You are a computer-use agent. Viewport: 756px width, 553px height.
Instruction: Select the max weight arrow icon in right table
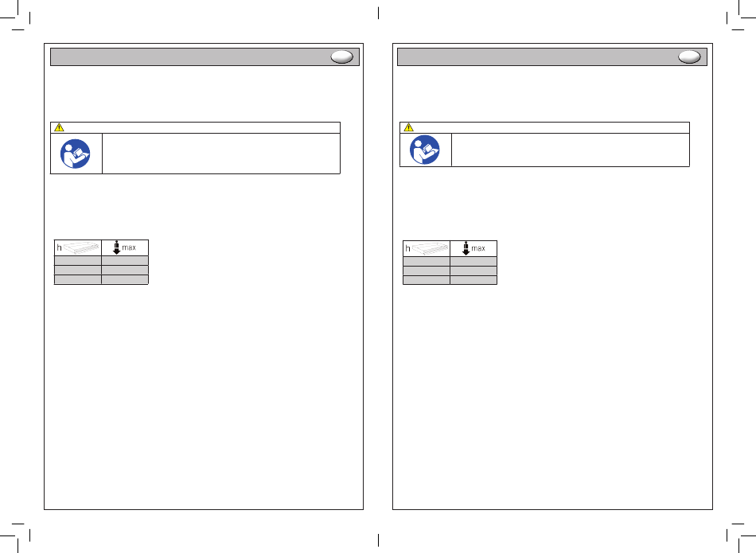(x=466, y=248)
